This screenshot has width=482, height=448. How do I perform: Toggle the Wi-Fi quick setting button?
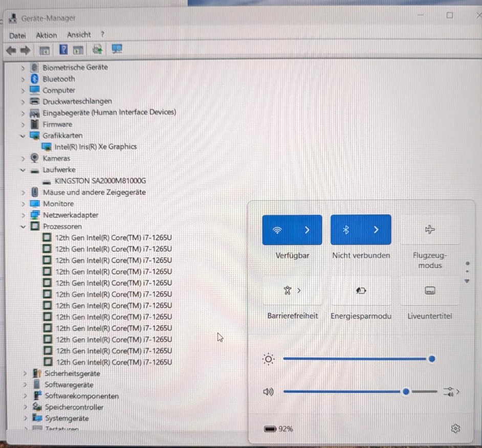[277, 230]
